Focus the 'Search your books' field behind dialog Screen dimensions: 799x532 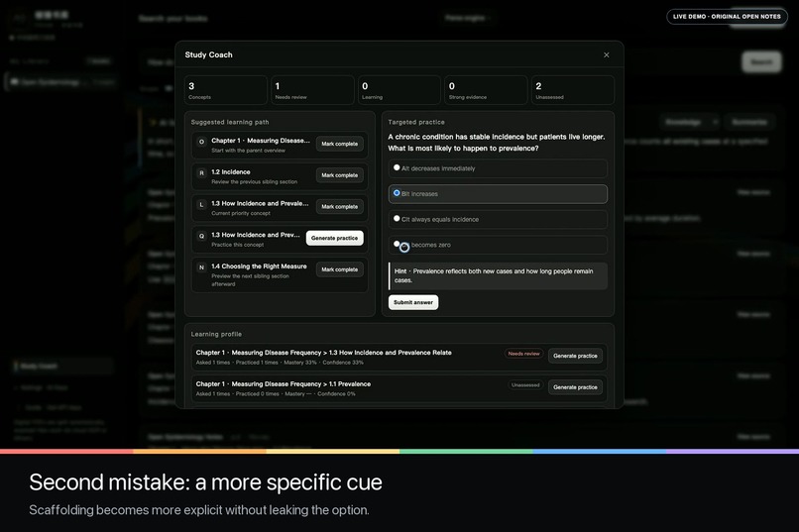(173, 19)
